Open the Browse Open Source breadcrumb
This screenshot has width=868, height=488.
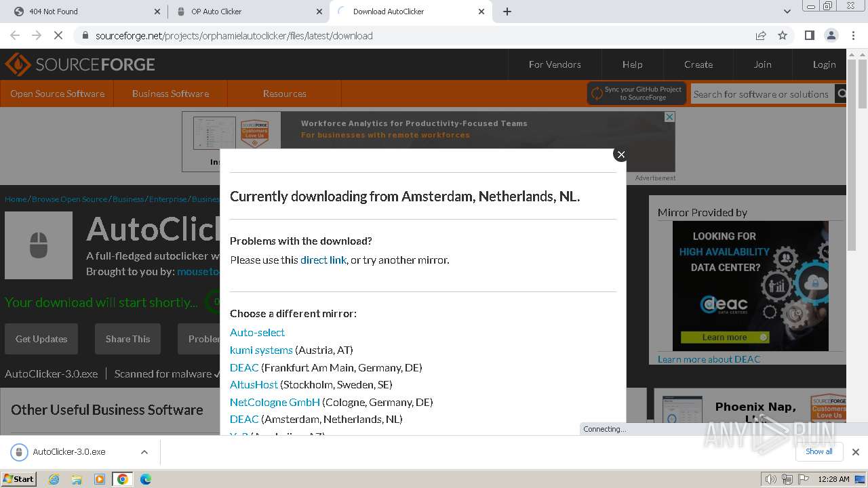[69, 199]
